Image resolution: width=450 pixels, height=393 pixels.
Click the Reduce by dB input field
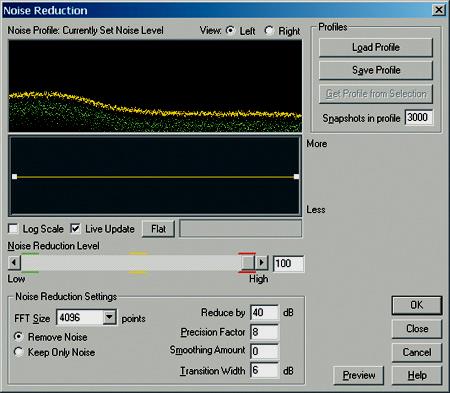[264, 313]
